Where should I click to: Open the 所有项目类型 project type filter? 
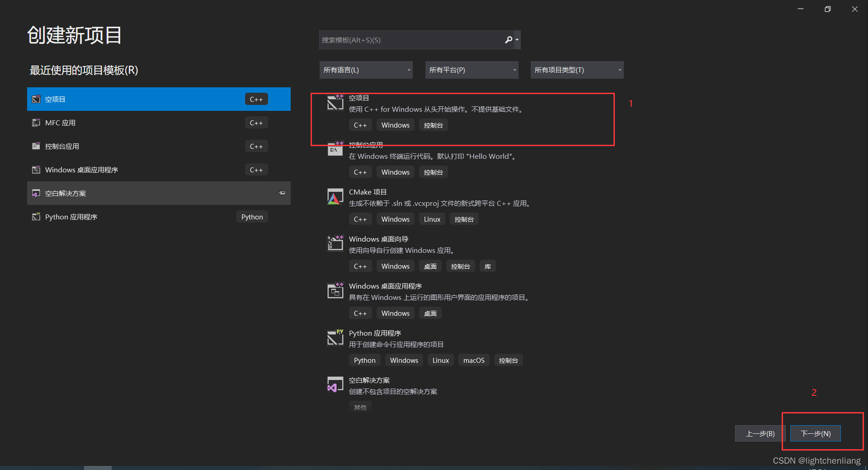(x=577, y=70)
